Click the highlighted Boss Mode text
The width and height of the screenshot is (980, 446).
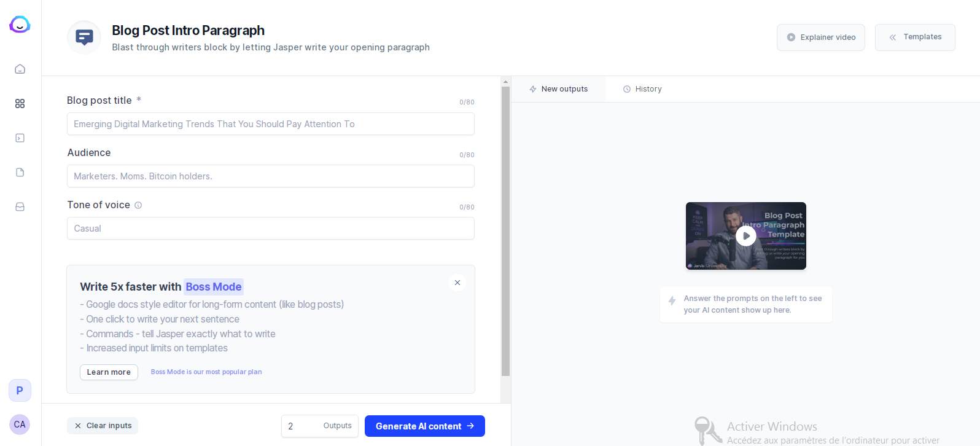tap(214, 287)
